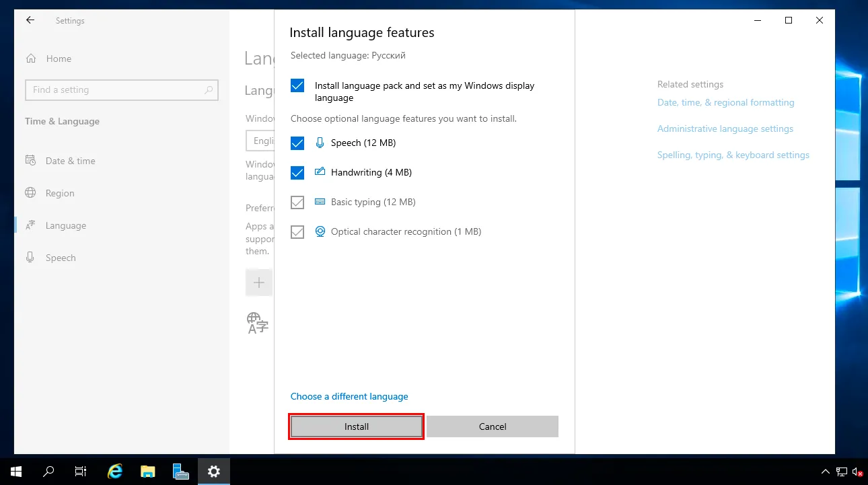Image resolution: width=868 pixels, height=485 pixels.
Task: Select Region in the sidebar
Action: click(60, 194)
